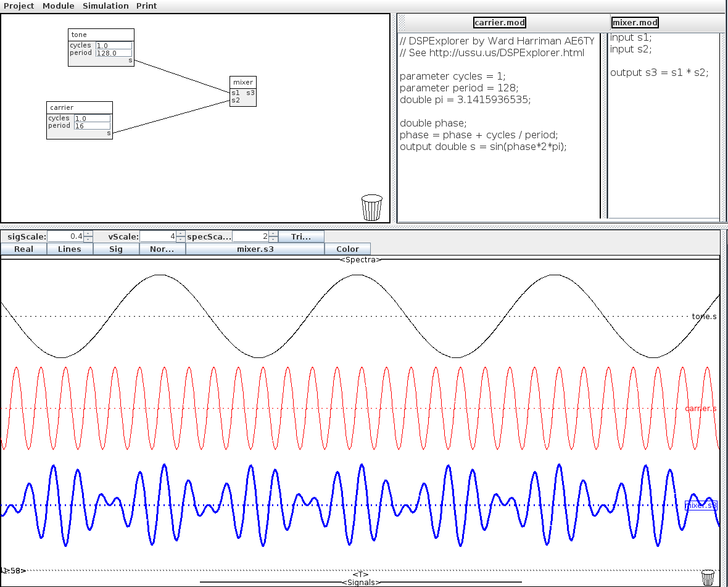728x587 pixels.
Task: Click the vScale value field
Action: point(158,236)
